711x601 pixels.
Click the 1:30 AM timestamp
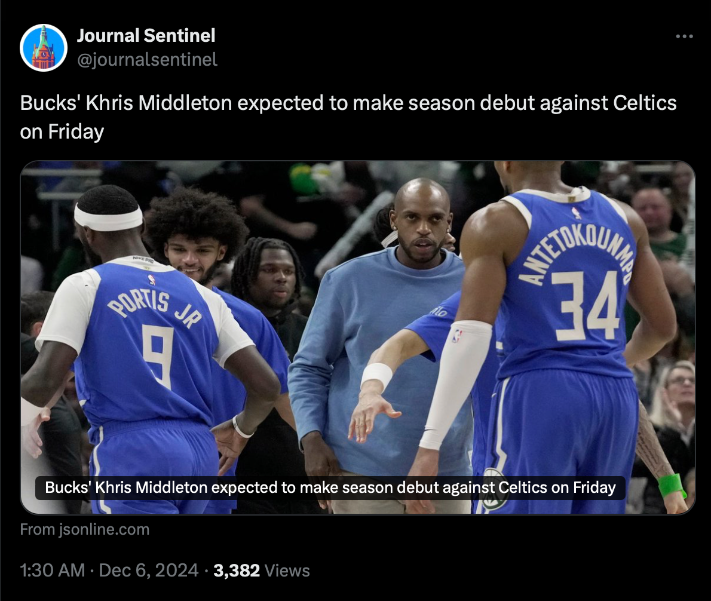53,570
